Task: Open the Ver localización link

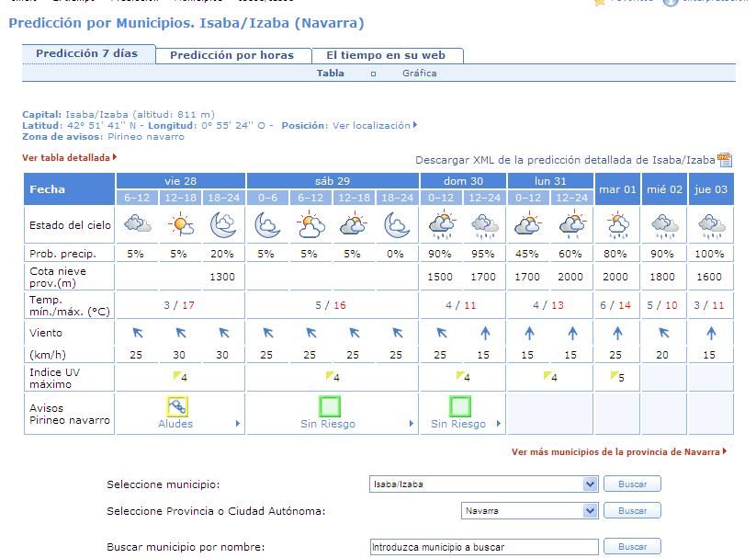Action: [375, 126]
